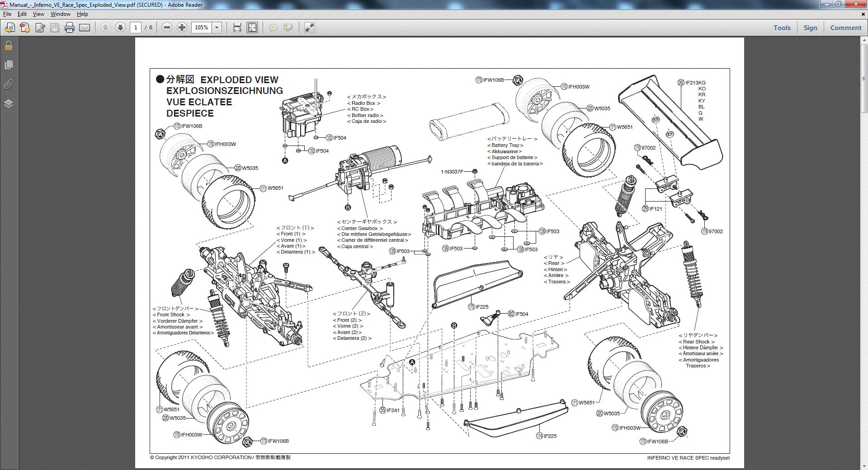Open the Page Thumbnails panel icon
Viewport: 868px width, 470px height.
pyautogui.click(x=9, y=65)
